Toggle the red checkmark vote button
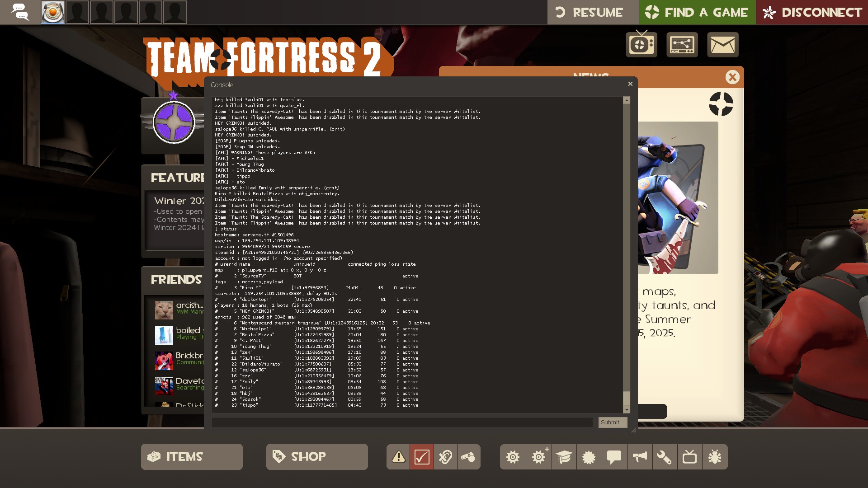 pyautogui.click(x=422, y=457)
